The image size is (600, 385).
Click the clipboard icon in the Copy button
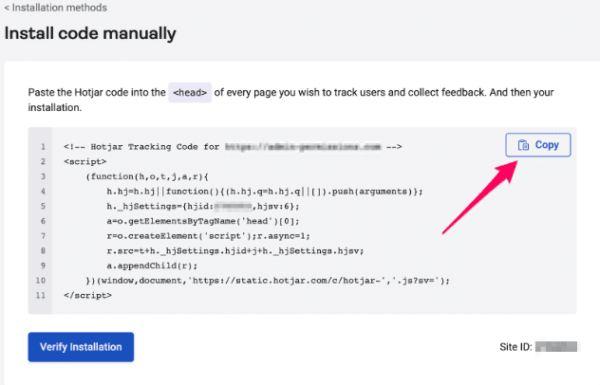coord(523,145)
